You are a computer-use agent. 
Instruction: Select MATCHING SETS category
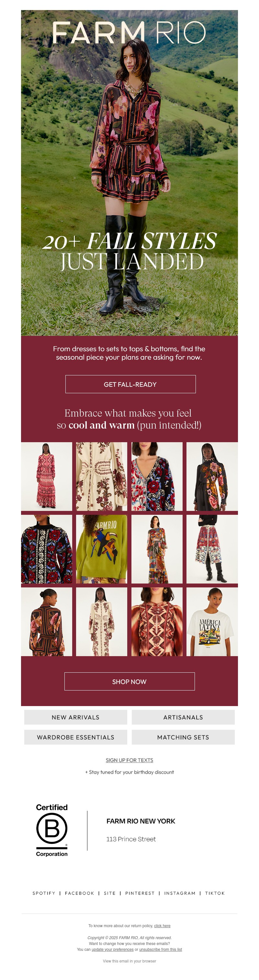click(x=183, y=737)
